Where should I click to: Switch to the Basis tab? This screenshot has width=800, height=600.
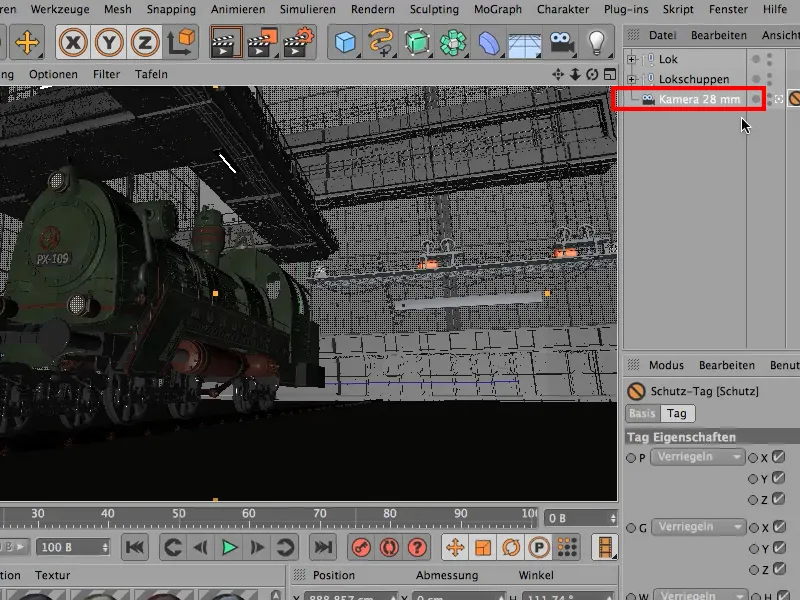(x=642, y=414)
